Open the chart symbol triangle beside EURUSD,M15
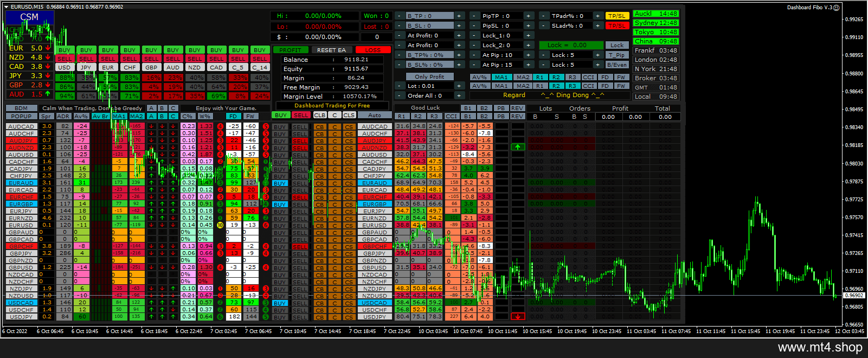Image resolution: width=868 pixels, height=358 pixels. [6, 7]
